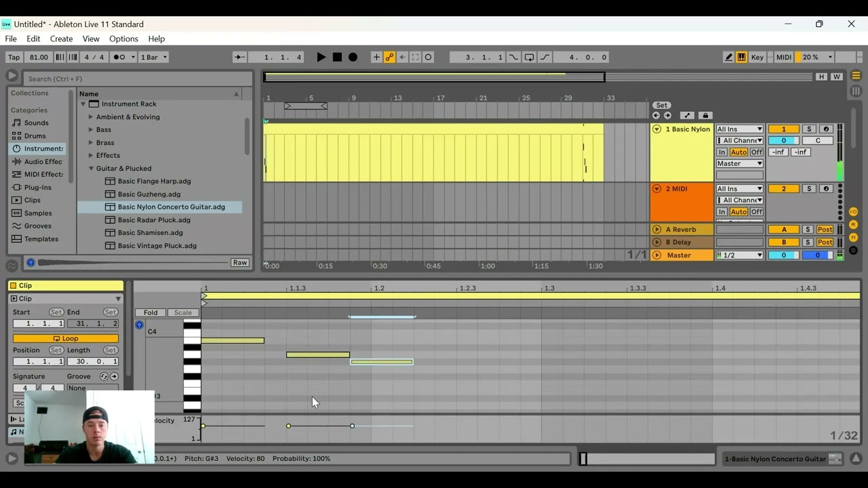Toggle the Punch-Out switch icon
This screenshot has width=868, height=488.
[545, 57]
